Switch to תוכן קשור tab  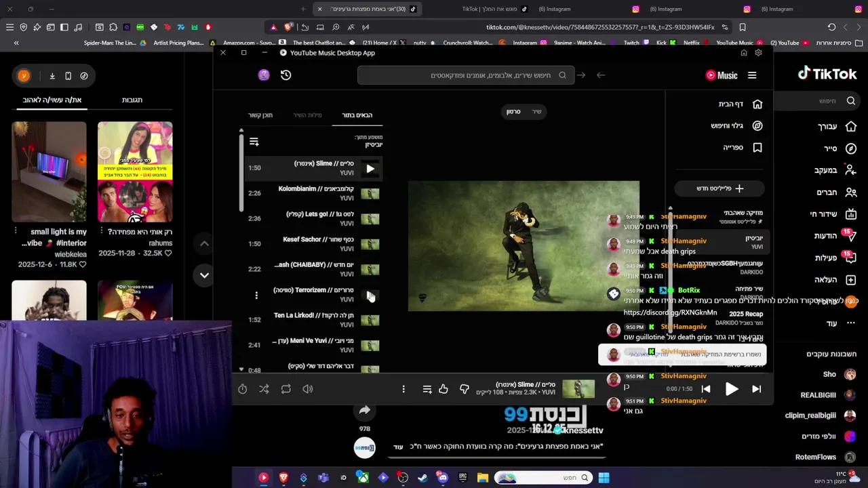260,115
